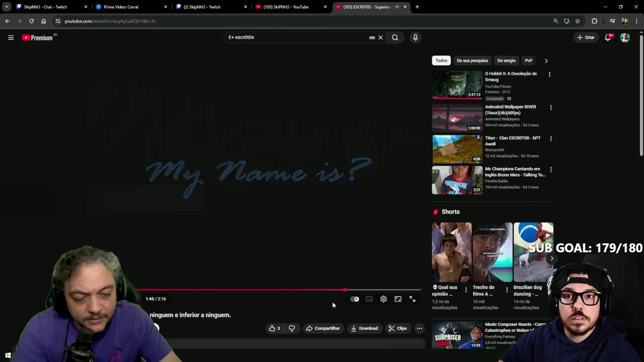Open options for 'Qual sua opinião' short
This screenshot has width=644, height=362.
tap(466, 290)
